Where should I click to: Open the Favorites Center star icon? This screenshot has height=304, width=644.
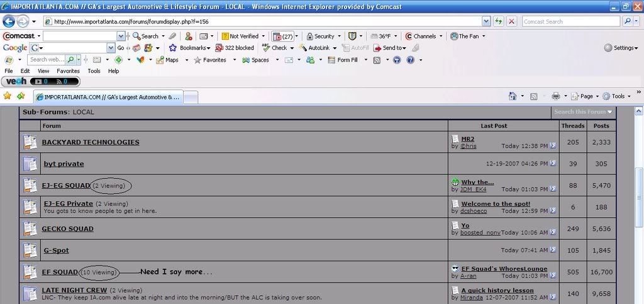click(8, 96)
